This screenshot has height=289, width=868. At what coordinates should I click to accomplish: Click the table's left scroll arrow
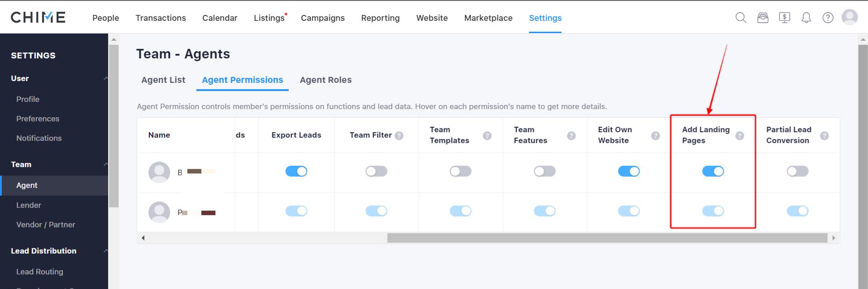pos(143,238)
